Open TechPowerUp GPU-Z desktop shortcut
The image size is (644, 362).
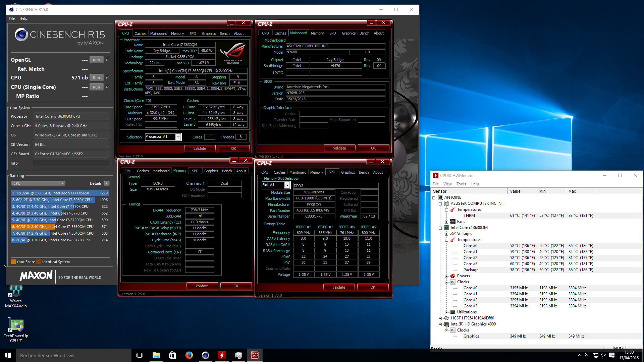click(16, 330)
